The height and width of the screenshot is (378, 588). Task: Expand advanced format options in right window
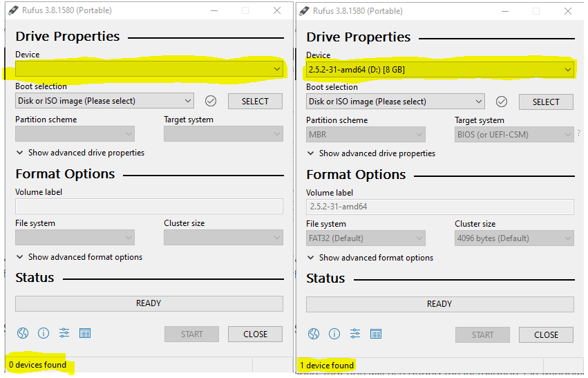(370, 258)
